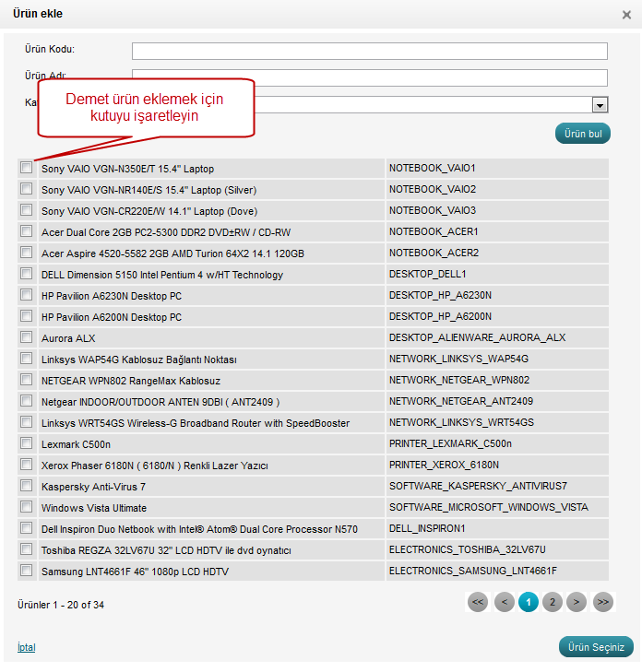
Task: Go to the previous results page
Action: click(504, 602)
